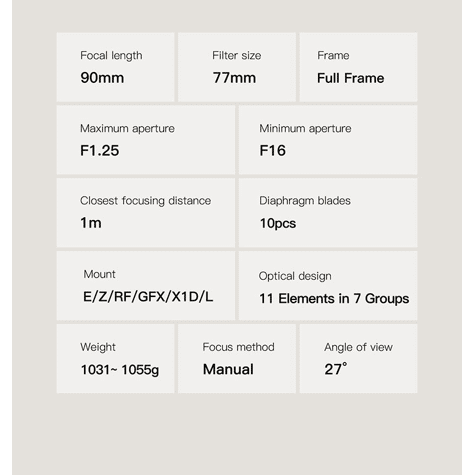Click the 'Manual' value text
This screenshot has height=475, width=475.
tap(228, 369)
